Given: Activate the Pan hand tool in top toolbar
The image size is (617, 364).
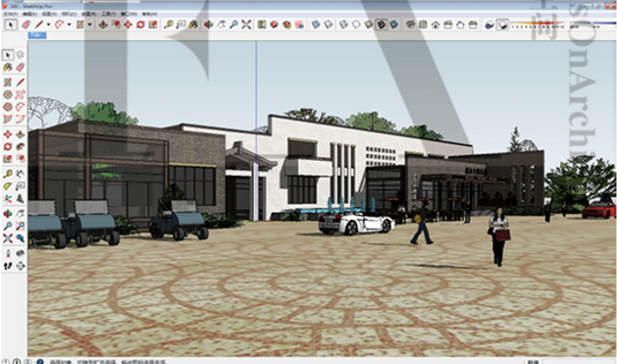Looking at the screenshot, I should coord(221,25).
